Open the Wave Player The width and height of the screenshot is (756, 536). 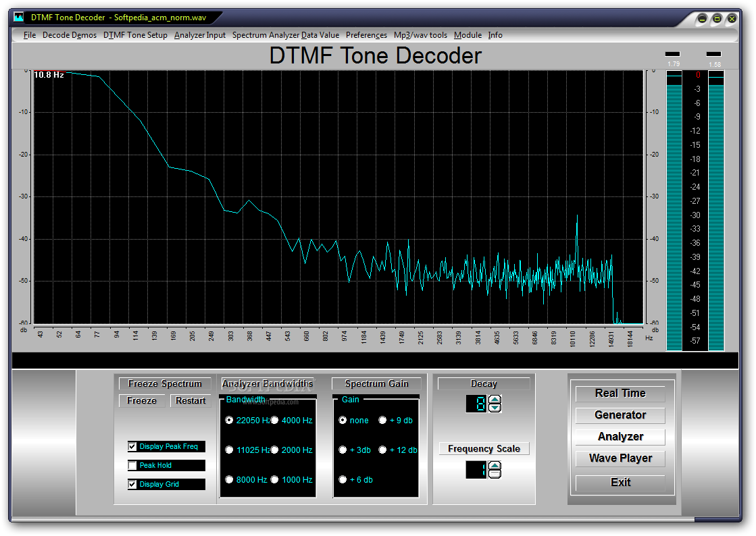pos(620,458)
